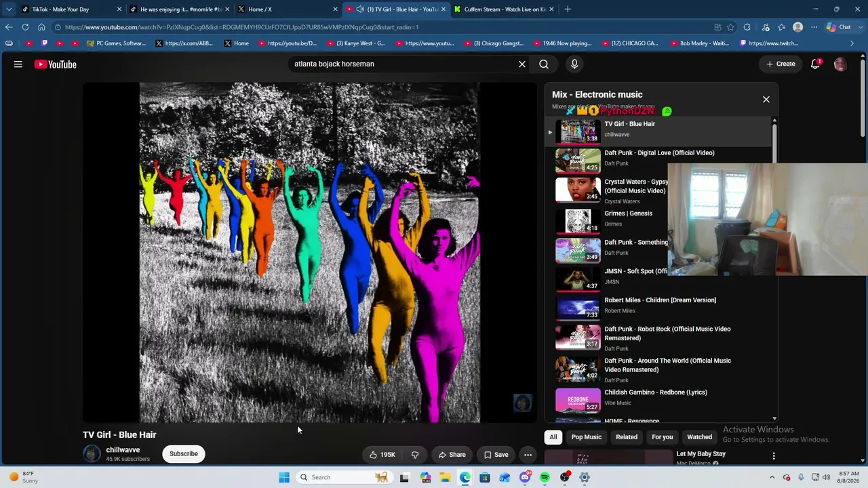Show hidden system tray icons
The height and width of the screenshot is (488, 868).
(772, 477)
